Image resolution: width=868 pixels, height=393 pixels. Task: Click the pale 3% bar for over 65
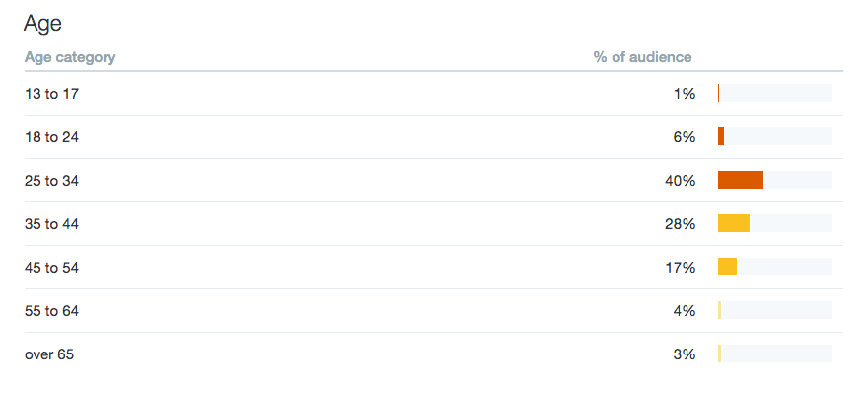tap(720, 354)
